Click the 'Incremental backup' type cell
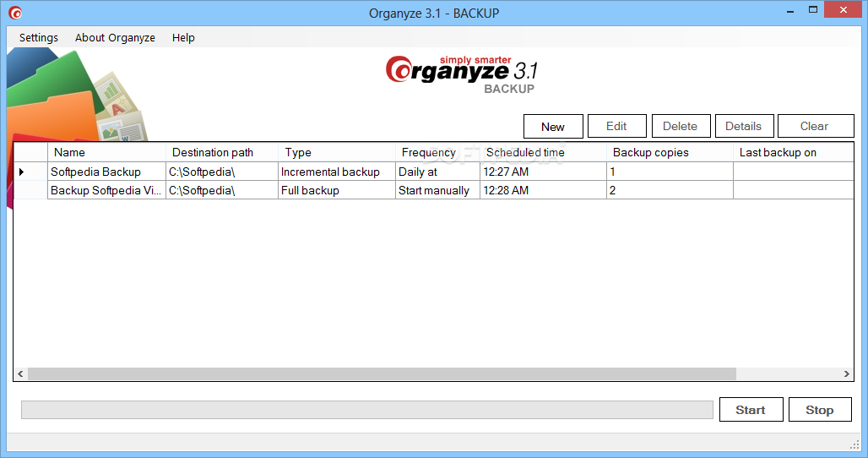Screen dimensions: 868x458 point(337,172)
